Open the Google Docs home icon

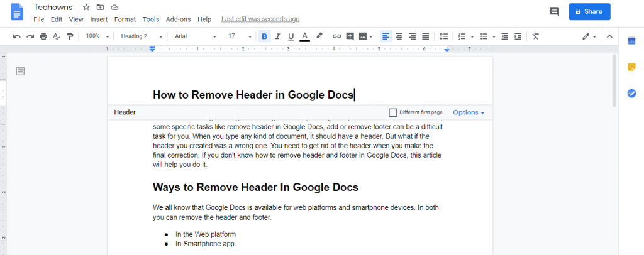pyautogui.click(x=17, y=13)
